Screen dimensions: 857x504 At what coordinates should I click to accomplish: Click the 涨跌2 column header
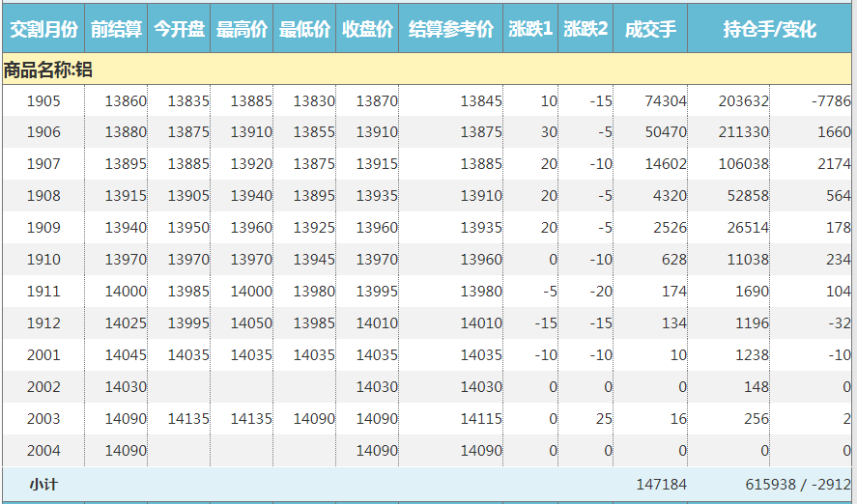pyautogui.click(x=586, y=30)
